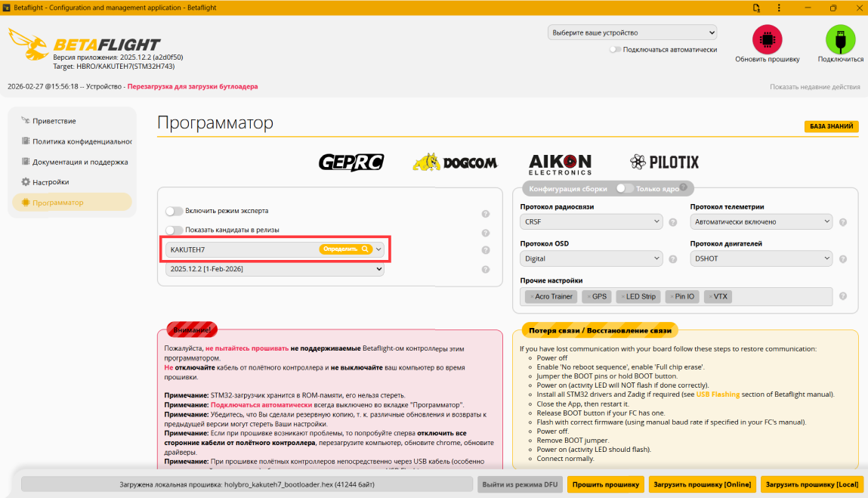Screen dimensions: 868x498
Task: Go to Приветствие sidebar item
Action: click(54, 121)
